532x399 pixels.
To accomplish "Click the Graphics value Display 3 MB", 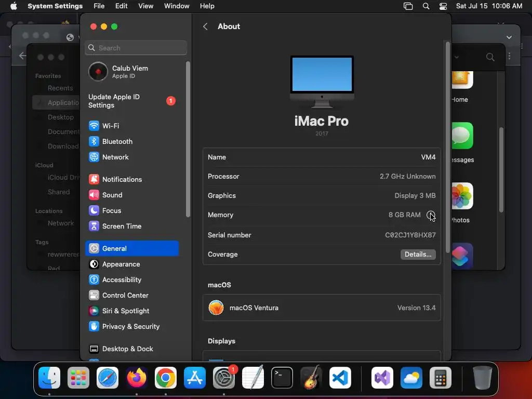I will [415, 195].
